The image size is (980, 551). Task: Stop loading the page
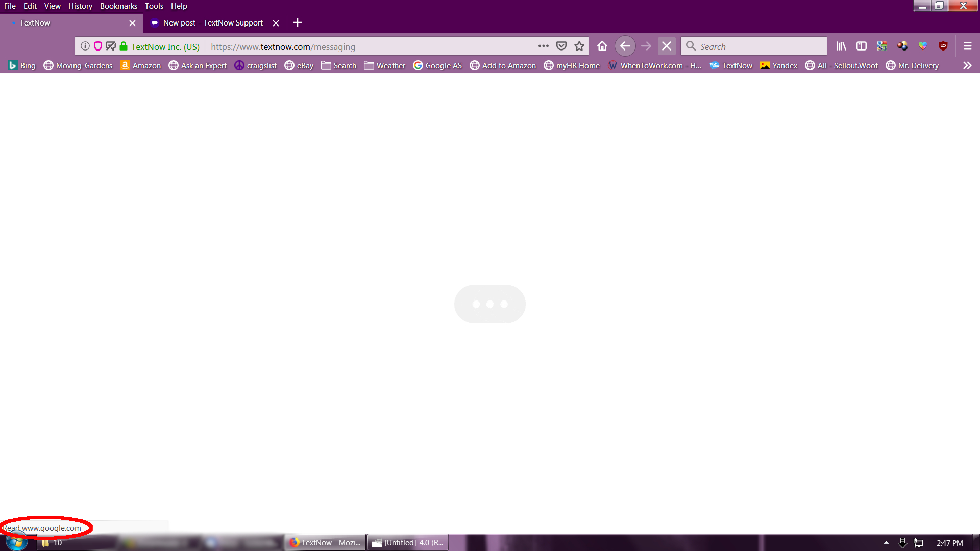click(x=667, y=46)
